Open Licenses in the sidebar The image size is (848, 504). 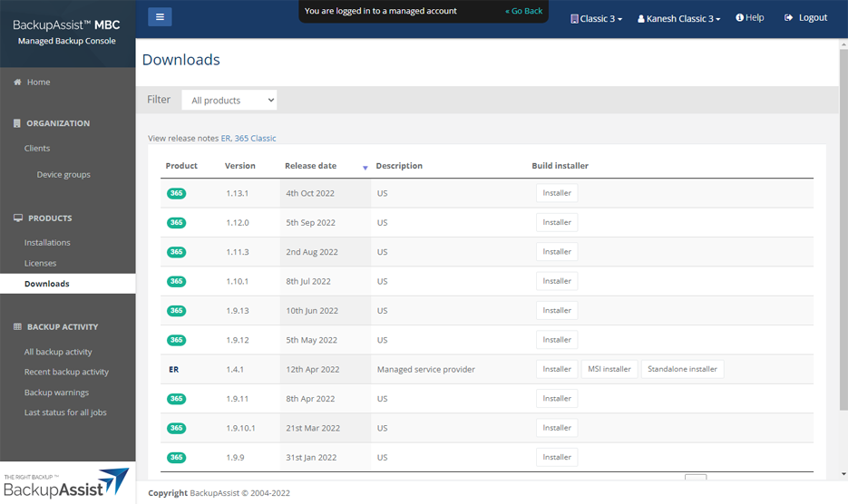(40, 264)
